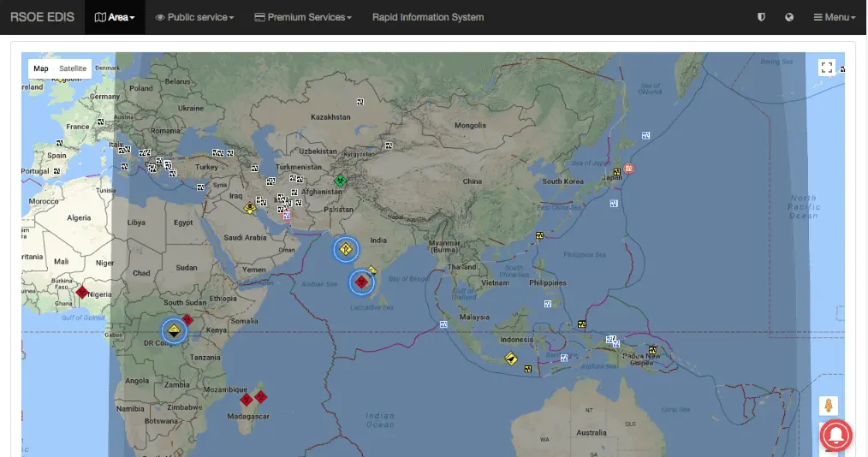Open circled yellow event marker in DR Congo
This screenshot has height=457, width=868.
point(175,330)
